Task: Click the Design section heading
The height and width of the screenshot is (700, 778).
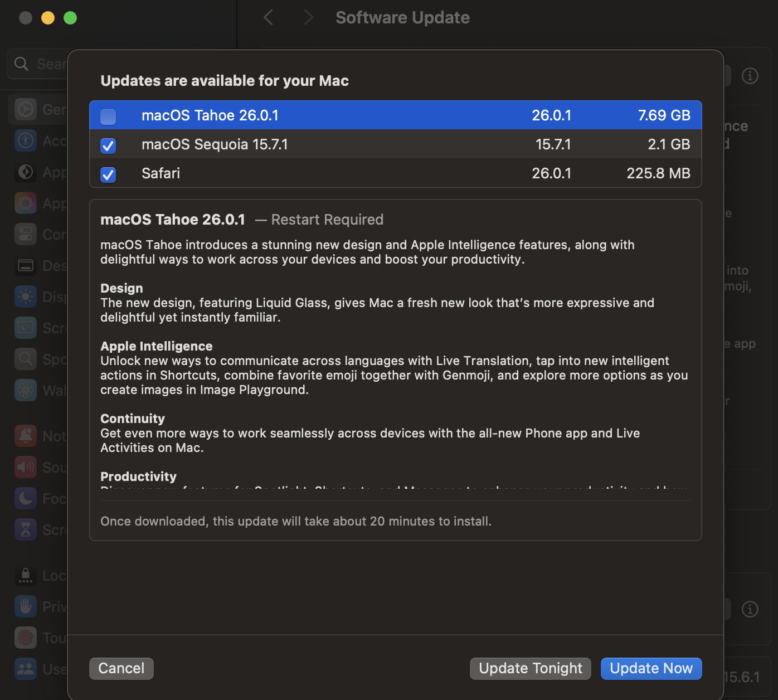Action: click(121, 288)
